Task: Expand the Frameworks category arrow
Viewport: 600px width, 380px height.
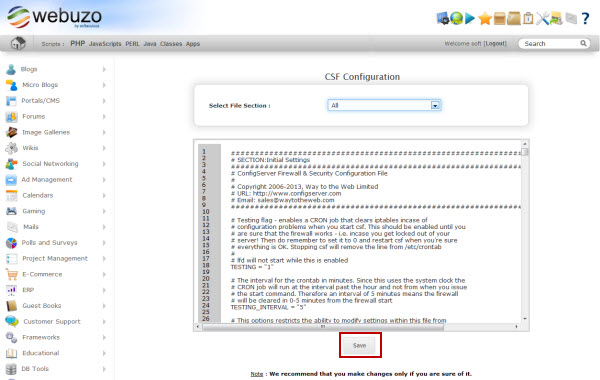Action: point(104,338)
